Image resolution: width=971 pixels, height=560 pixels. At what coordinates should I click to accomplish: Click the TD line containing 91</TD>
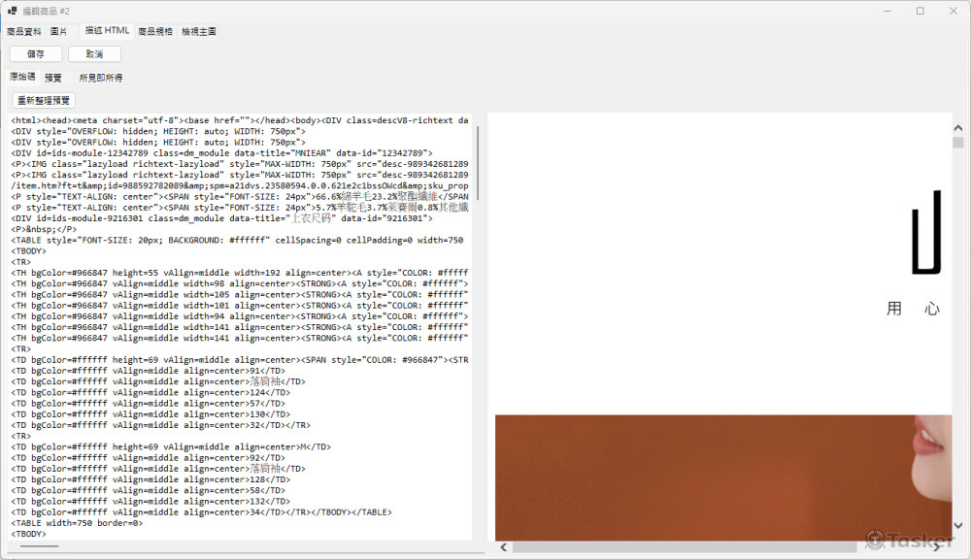point(148,372)
